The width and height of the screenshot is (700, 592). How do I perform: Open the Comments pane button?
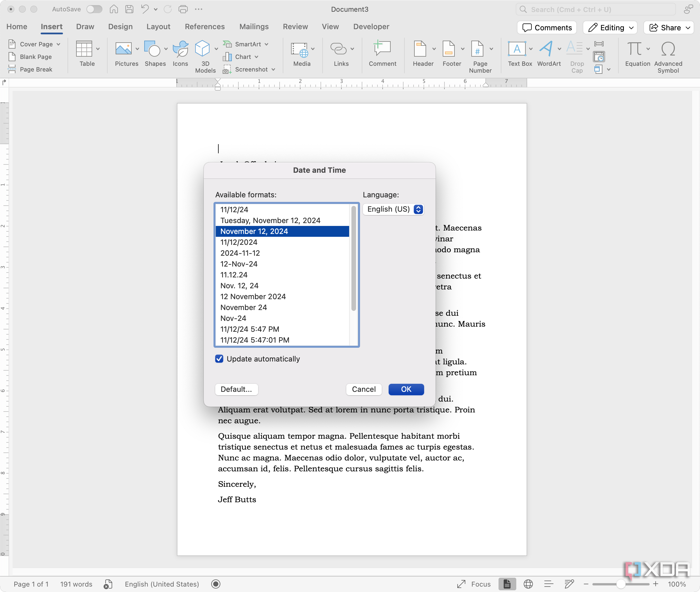click(547, 27)
